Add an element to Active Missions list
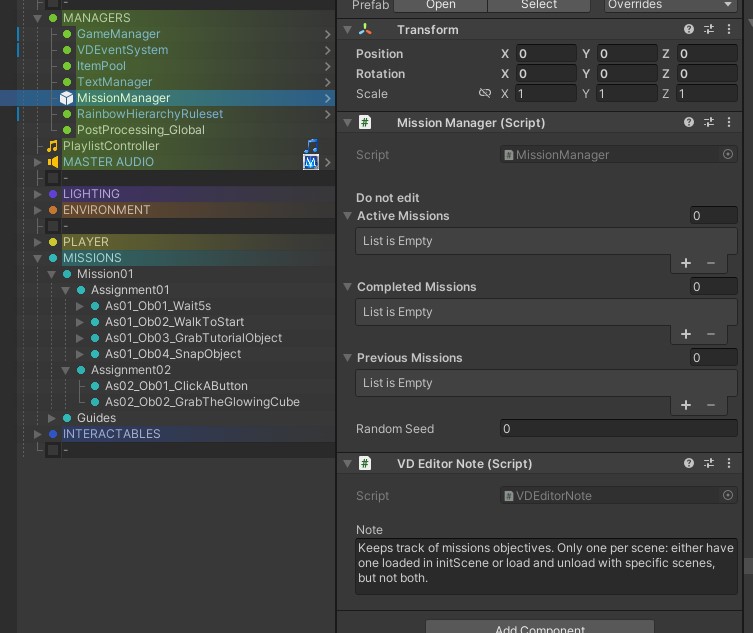This screenshot has width=753, height=633. point(686,263)
